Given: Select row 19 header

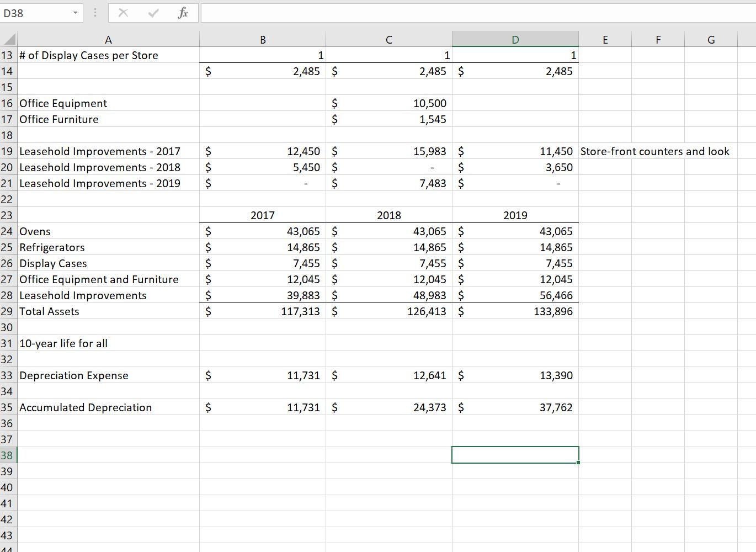Looking at the screenshot, I should click(x=7, y=151).
